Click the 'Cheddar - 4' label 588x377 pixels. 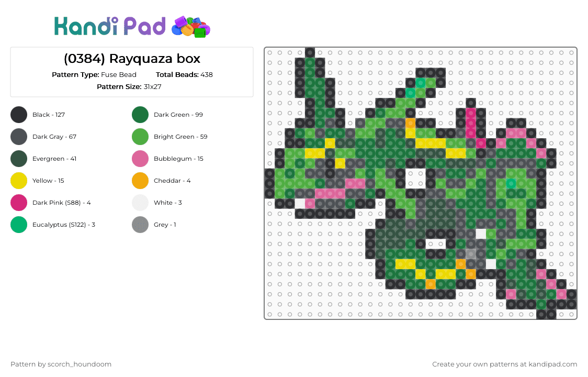(172, 181)
